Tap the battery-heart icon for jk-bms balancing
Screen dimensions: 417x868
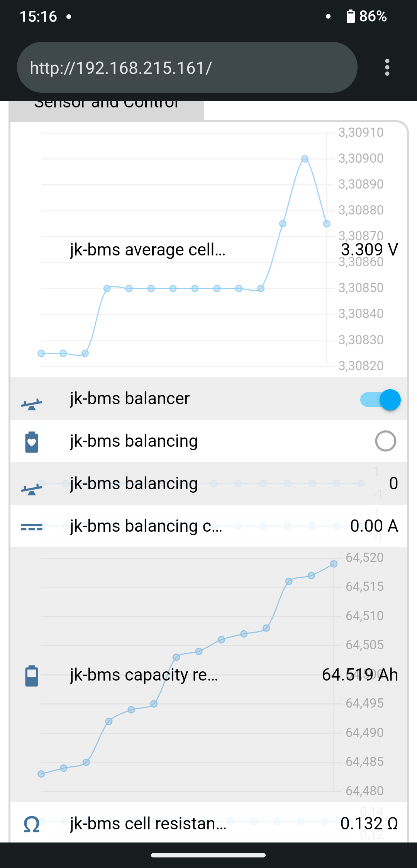(x=32, y=442)
